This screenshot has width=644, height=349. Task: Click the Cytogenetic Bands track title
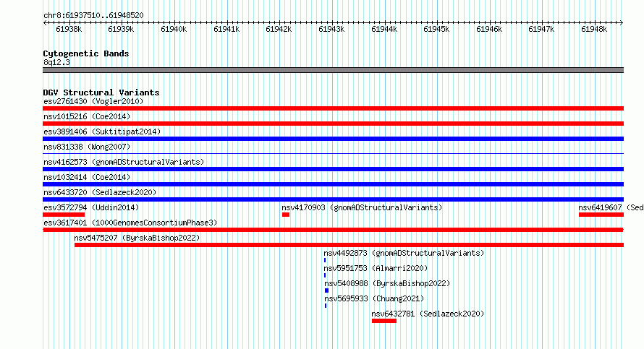click(x=86, y=53)
